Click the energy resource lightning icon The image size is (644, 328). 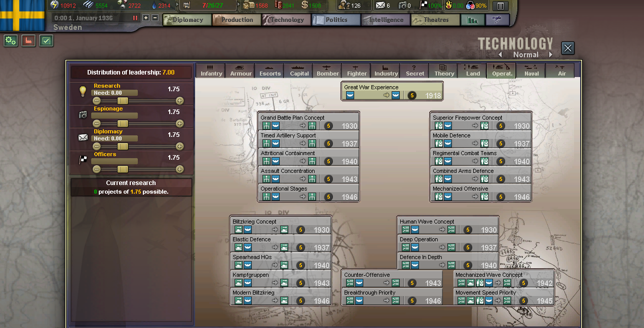[54, 5]
